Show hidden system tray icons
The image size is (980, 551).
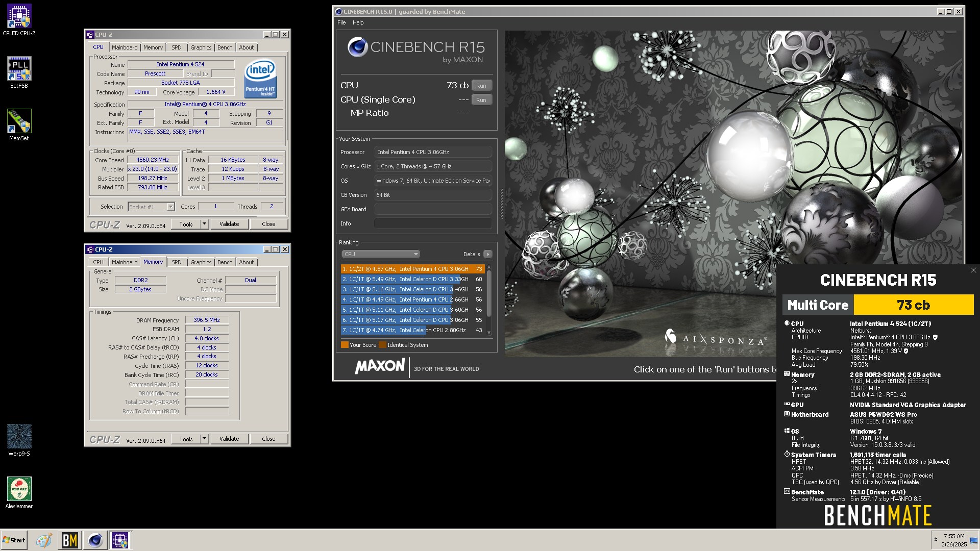click(936, 540)
